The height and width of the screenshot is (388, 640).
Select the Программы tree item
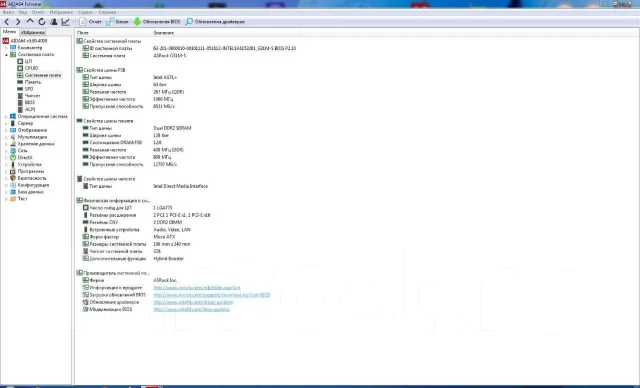pyautogui.click(x=27, y=171)
